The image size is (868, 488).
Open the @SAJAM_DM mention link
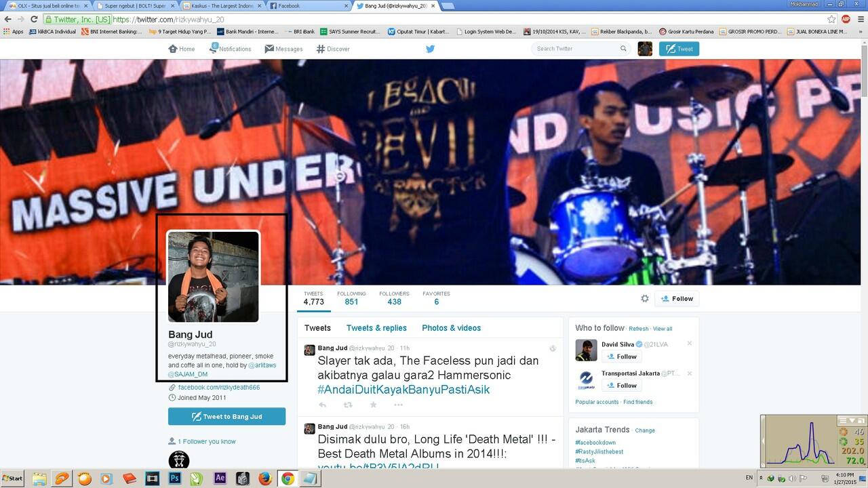click(x=188, y=374)
